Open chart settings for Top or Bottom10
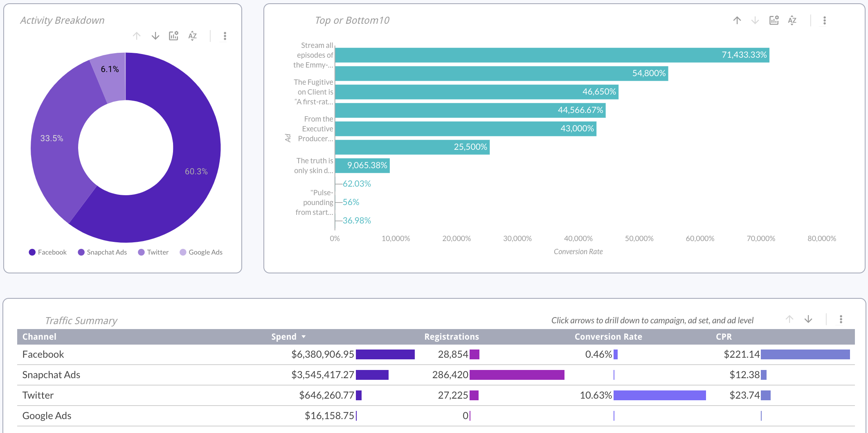This screenshot has height=433, width=868. (x=774, y=20)
